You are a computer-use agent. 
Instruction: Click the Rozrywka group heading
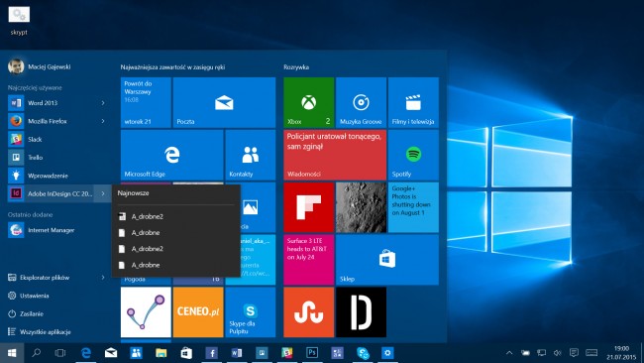tap(296, 67)
